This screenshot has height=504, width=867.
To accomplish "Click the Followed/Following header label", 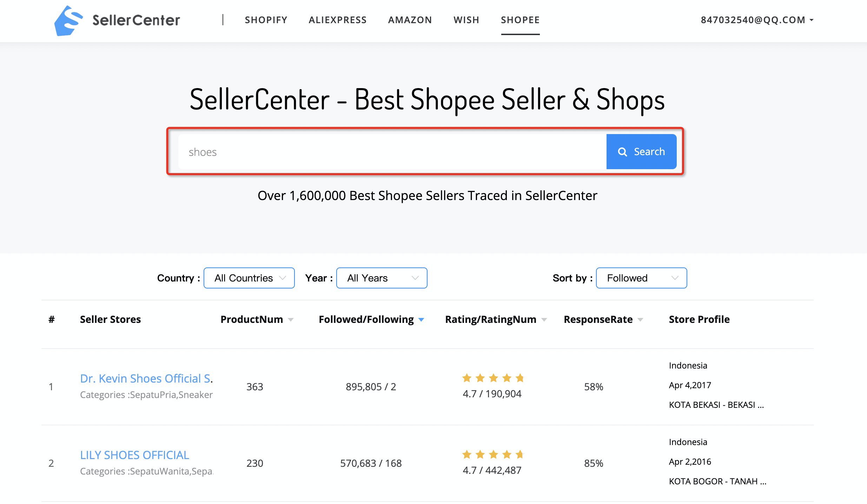I will (x=366, y=319).
